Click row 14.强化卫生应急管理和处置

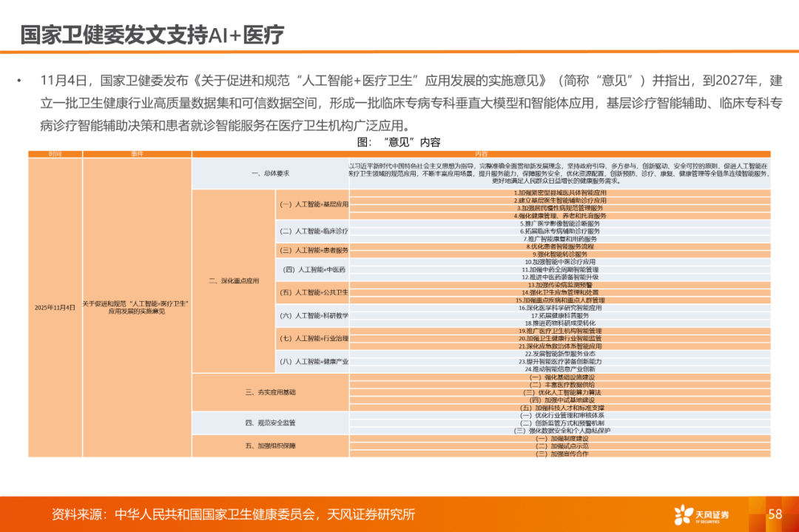click(x=560, y=292)
